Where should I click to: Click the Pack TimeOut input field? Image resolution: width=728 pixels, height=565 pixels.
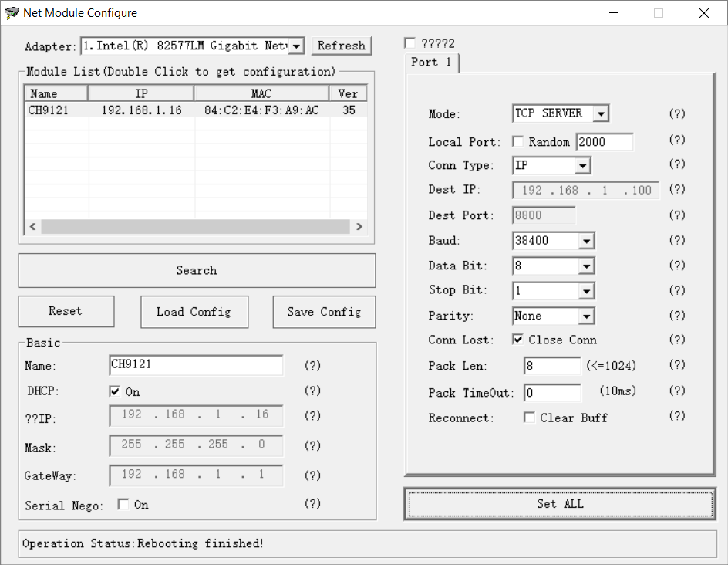click(552, 393)
